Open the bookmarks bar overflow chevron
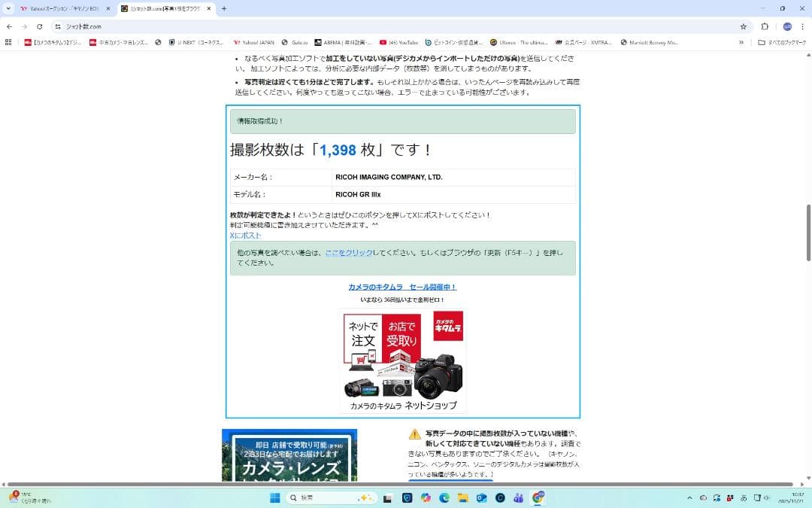The height and width of the screenshot is (508, 812). tap(741, 42)
